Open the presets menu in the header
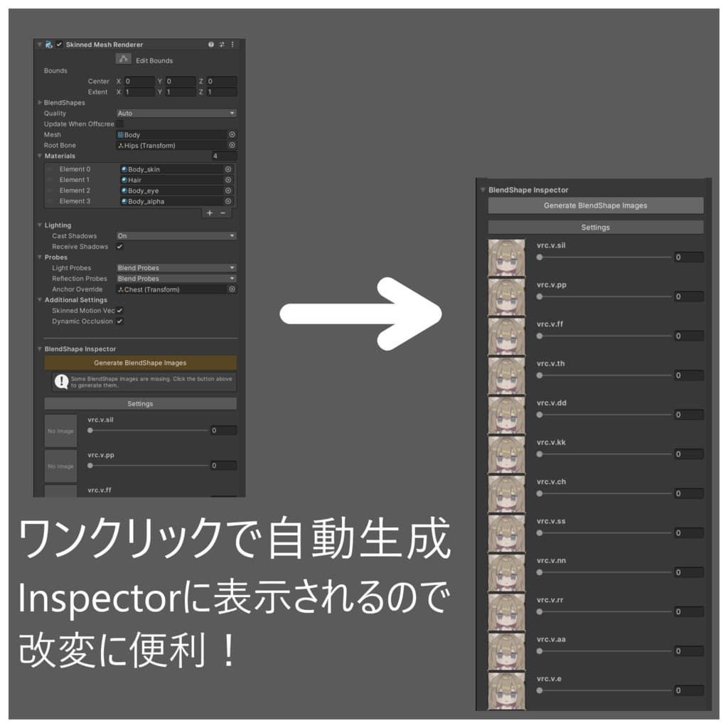 (222, 44)
